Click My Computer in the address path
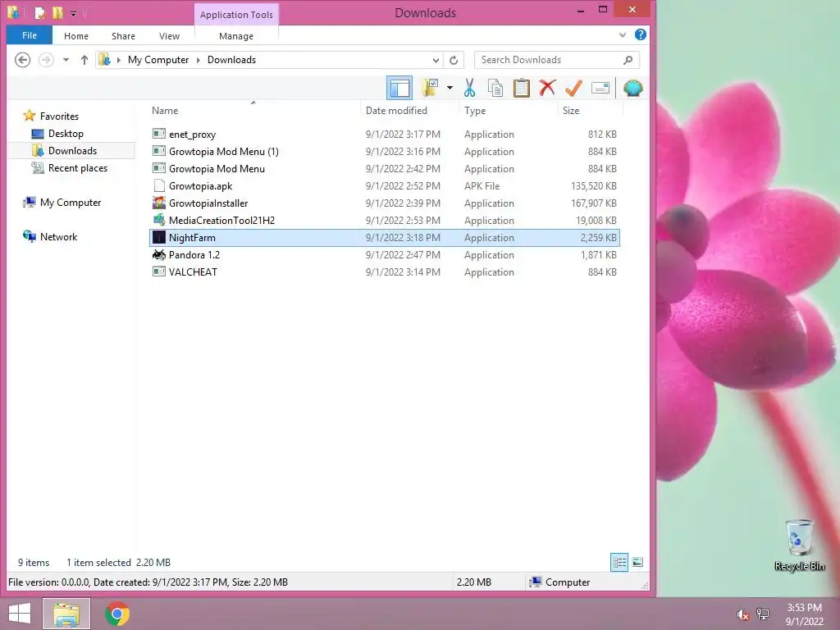The width and height of the screenshot is (840, 630). [x=158, y=60]
